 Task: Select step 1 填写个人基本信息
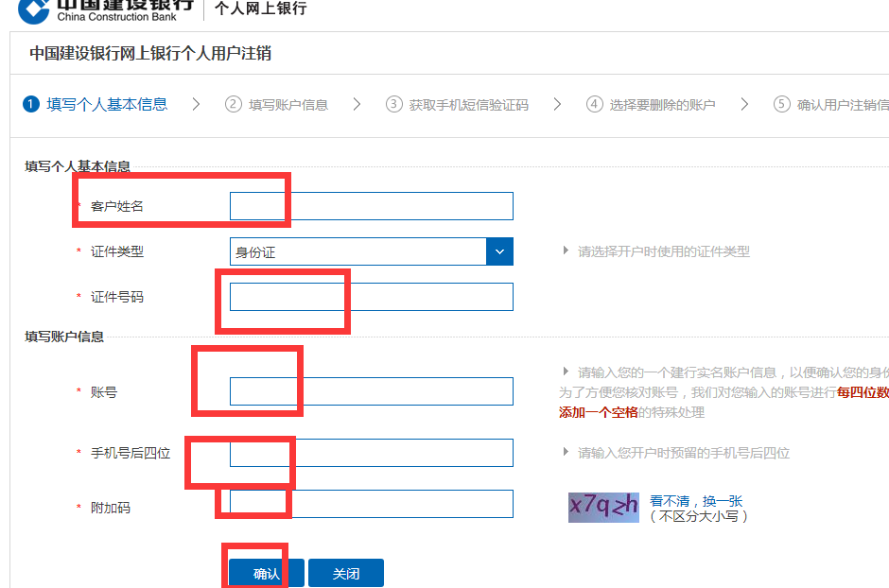[x=96, y=104]
